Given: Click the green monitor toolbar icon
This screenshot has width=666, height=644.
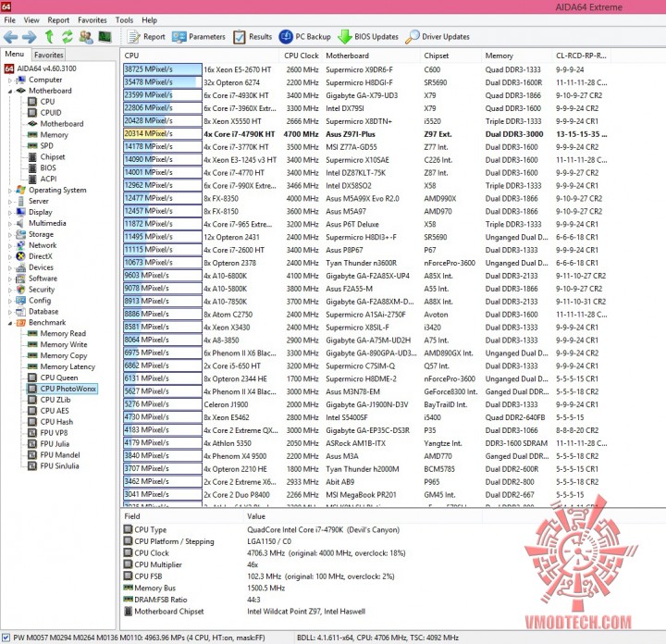Looking at the screenshot, I should click(105, 37).
